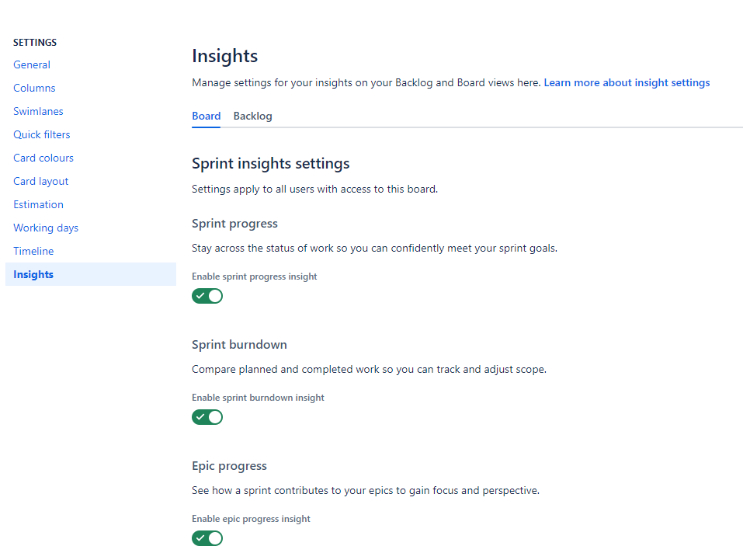Open Quick filters settings
This screenshot has width=743, height=560.
coord(41,134)
